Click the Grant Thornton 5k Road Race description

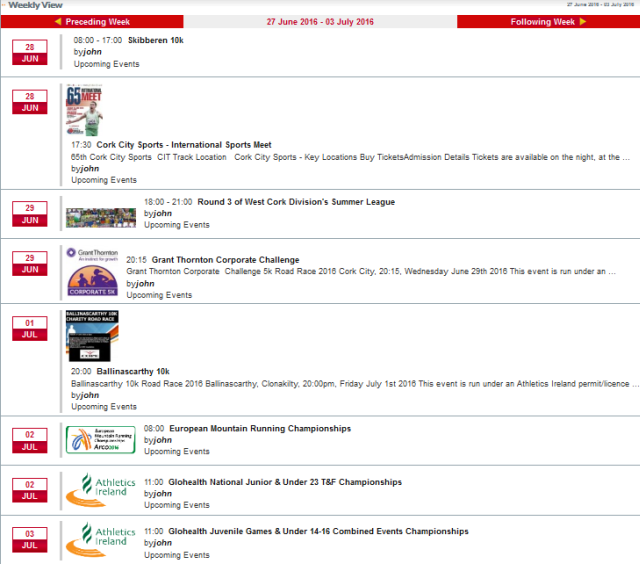click(x=371, y=271)
